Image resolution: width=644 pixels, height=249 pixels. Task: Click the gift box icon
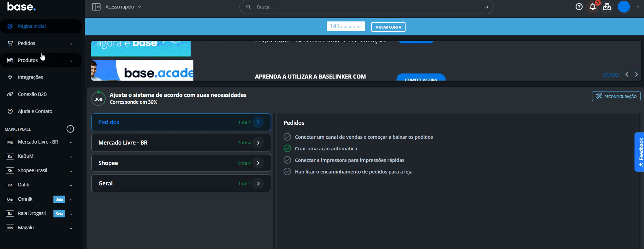click(607, 7)
